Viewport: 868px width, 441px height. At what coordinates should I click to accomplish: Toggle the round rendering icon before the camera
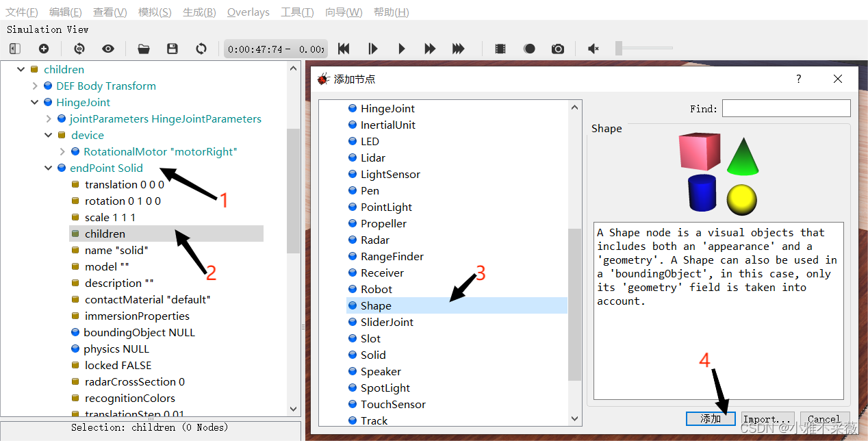point(529,49)
